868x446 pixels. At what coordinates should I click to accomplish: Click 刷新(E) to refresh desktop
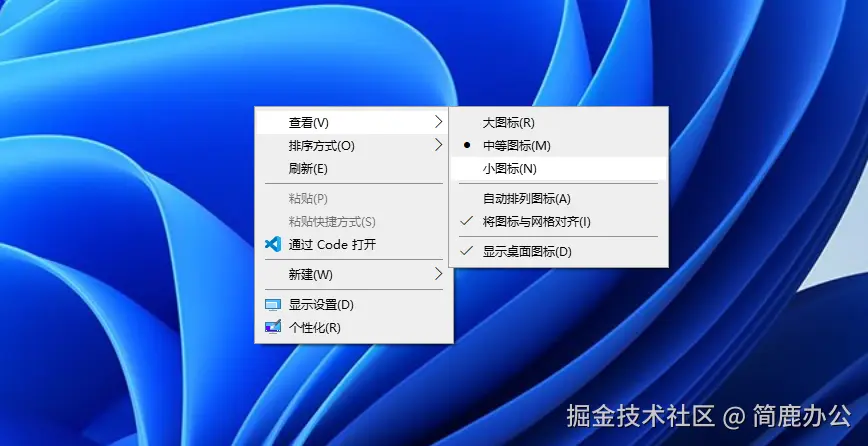[x=354, y=169]
